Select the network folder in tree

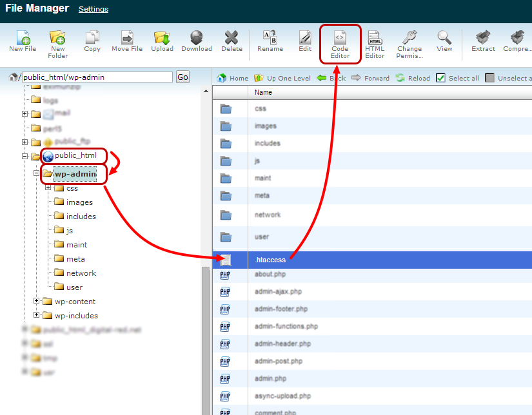pos(81,273)
